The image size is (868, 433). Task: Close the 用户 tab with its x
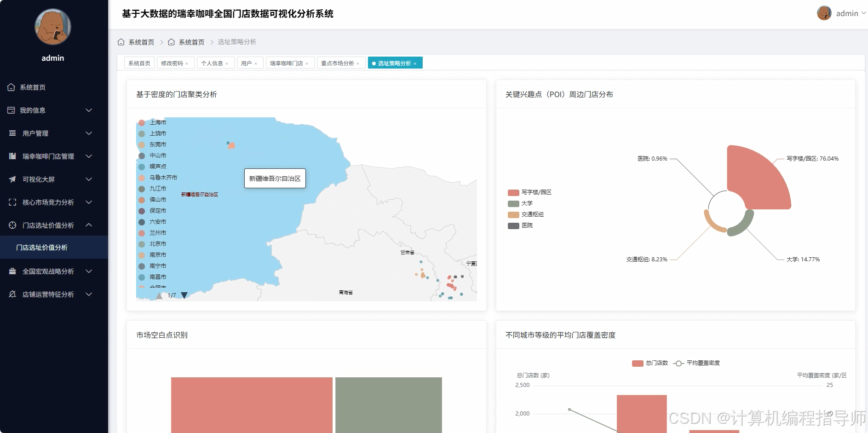[256, 64]
